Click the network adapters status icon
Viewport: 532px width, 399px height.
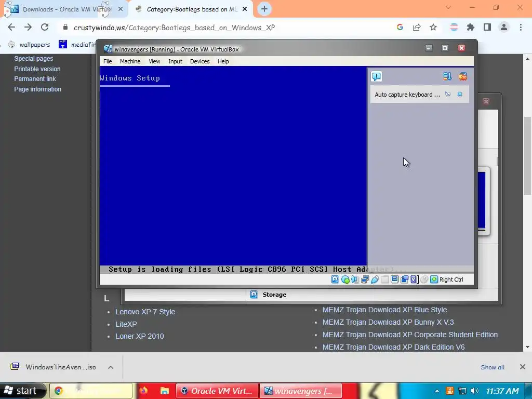(x=365, y=279)
